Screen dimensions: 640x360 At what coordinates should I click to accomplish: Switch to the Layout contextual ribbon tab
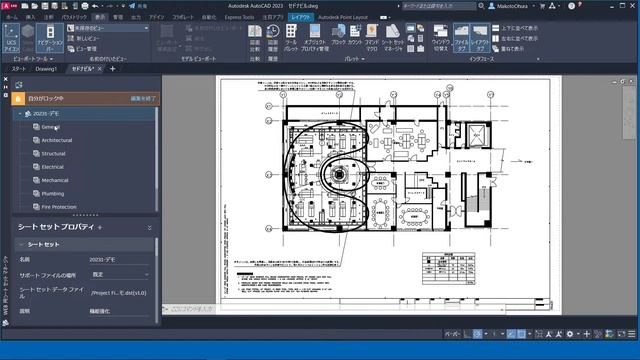pos(301,17)
